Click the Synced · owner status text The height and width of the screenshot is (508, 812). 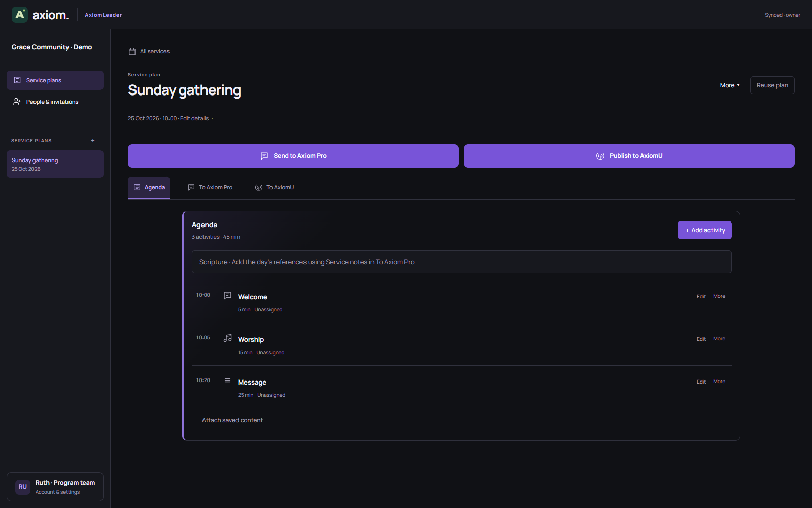pos(783,15)
